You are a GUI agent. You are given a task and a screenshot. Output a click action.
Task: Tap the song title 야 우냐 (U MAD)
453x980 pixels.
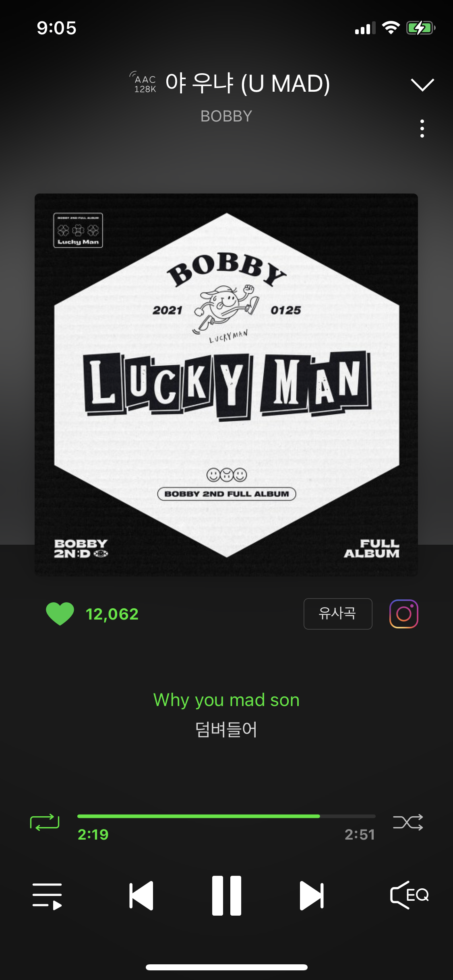pyautogui.click(x=248, y=83)
